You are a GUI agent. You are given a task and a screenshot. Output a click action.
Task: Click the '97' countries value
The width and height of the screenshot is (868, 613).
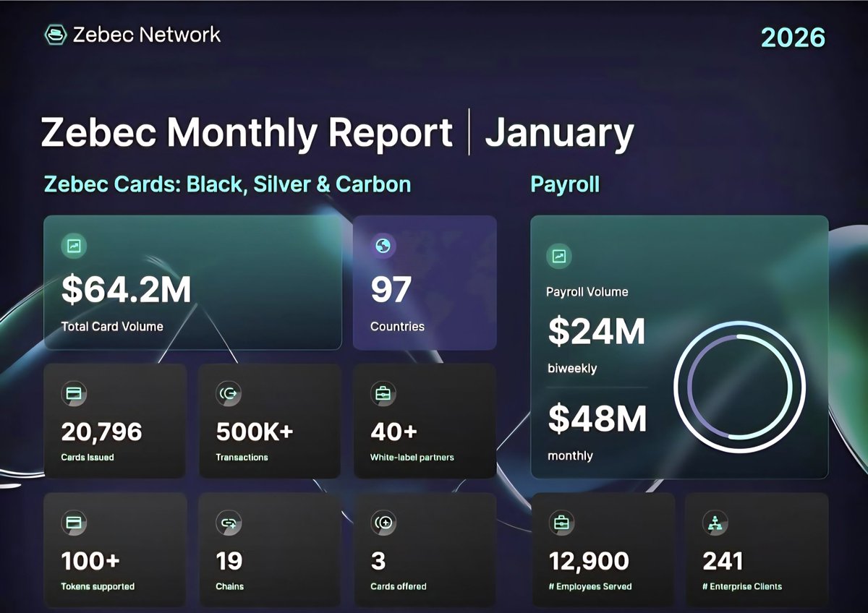[391, 290]
